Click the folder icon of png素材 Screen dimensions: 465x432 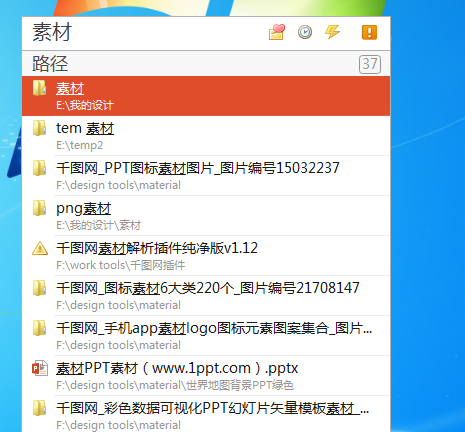click(40, 208)
